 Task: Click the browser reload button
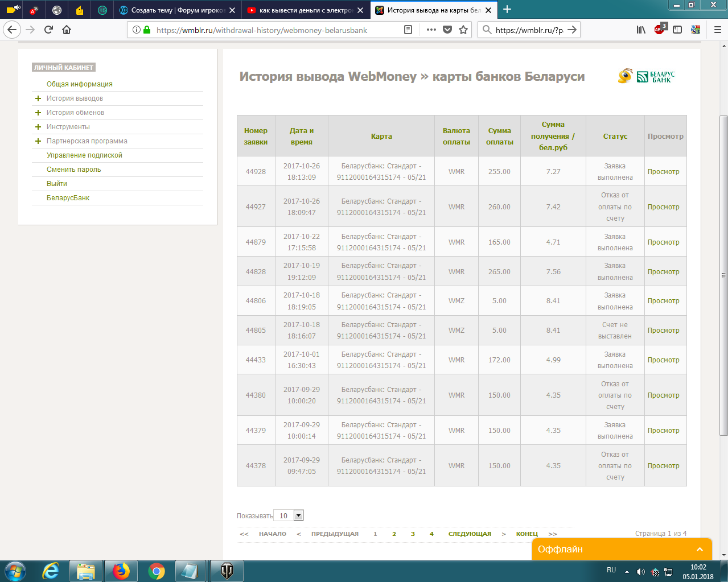tap(48, 30)
